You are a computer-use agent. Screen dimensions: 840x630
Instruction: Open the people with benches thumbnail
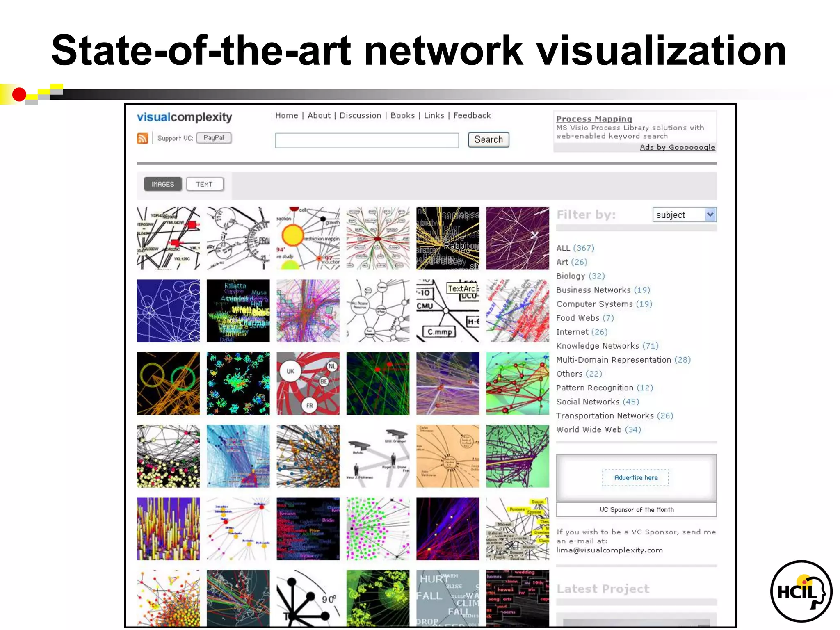tap(378, 456)
